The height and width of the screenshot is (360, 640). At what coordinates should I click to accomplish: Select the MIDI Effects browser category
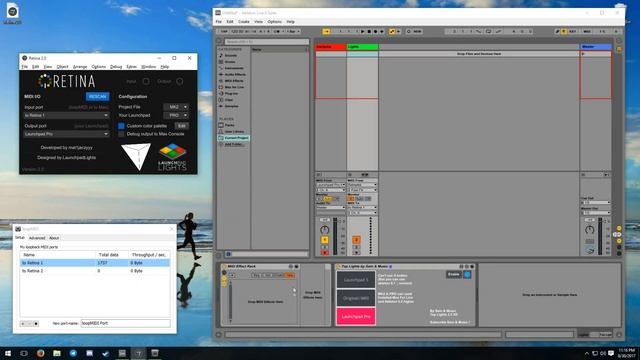point(234,81)
